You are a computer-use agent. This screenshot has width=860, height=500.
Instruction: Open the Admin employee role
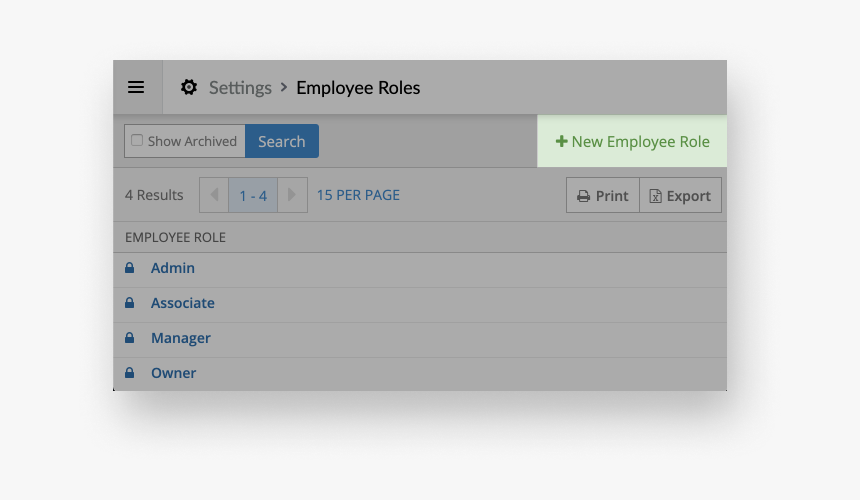[173, 268]
